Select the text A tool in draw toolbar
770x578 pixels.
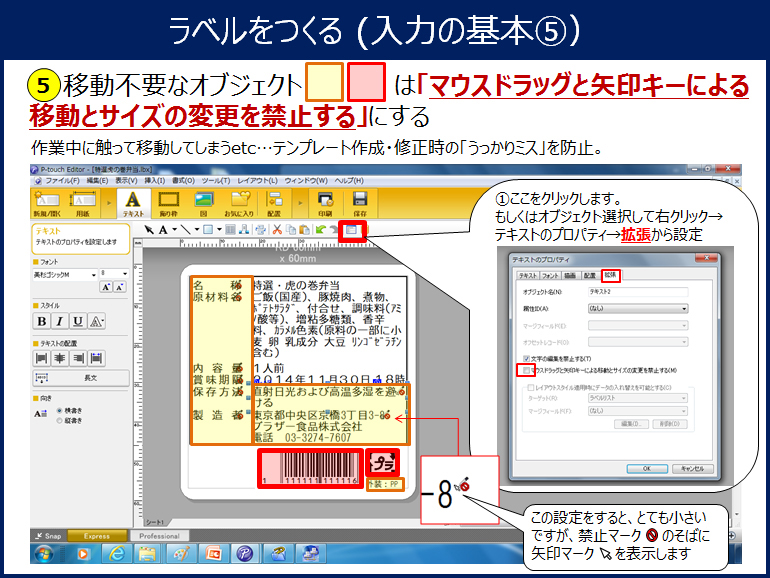(x=163, y=230)
